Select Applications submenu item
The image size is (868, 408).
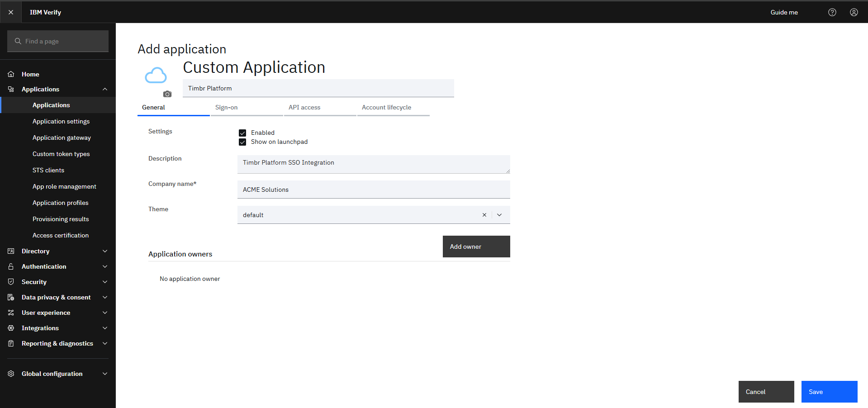click(58, 105)
